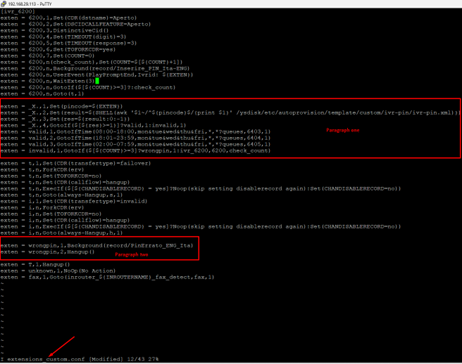This screenshot has width=462, height=364.
Task: Click the 6200,6,Set(TOFORKCDR=yes) line
Action: [58, 49]
